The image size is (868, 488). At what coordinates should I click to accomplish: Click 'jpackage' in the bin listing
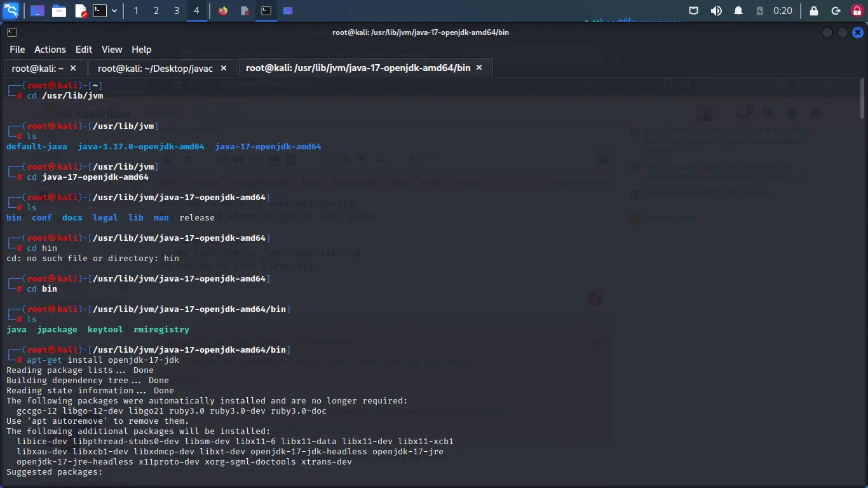57,330
